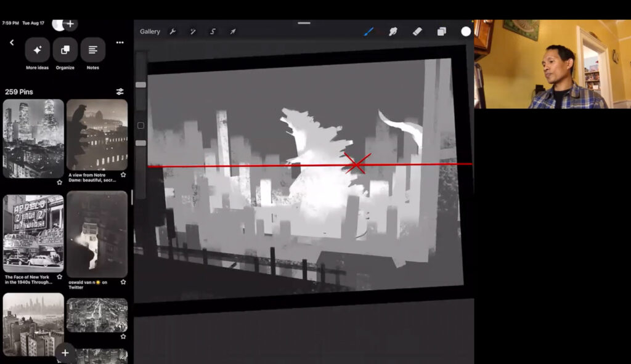The height and width of the screenshot is (364, 631).
Task: Open the night skyscrapers pin thumbnail
Action: pyautogui.click(x=33, y=139)
